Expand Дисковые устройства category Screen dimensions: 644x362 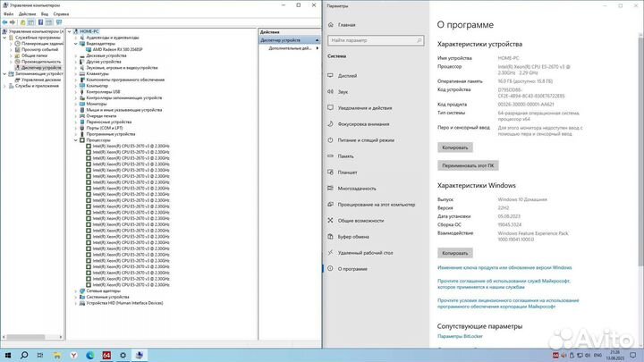click(76, 55)
